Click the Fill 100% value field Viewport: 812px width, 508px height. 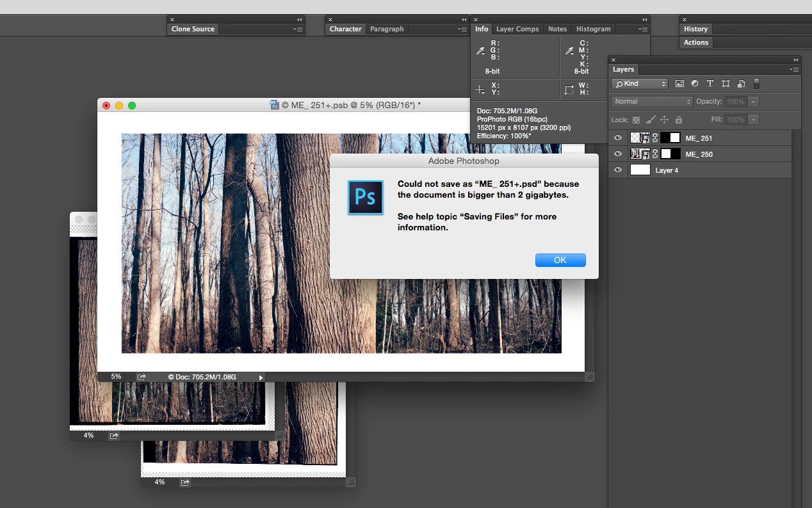(x=736, y=120)
